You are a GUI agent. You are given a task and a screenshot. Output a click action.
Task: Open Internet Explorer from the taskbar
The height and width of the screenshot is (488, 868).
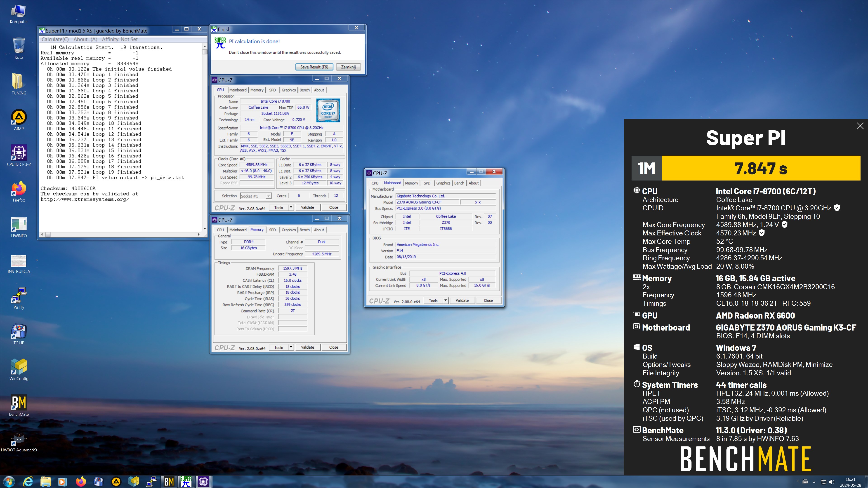click(28, 482)
